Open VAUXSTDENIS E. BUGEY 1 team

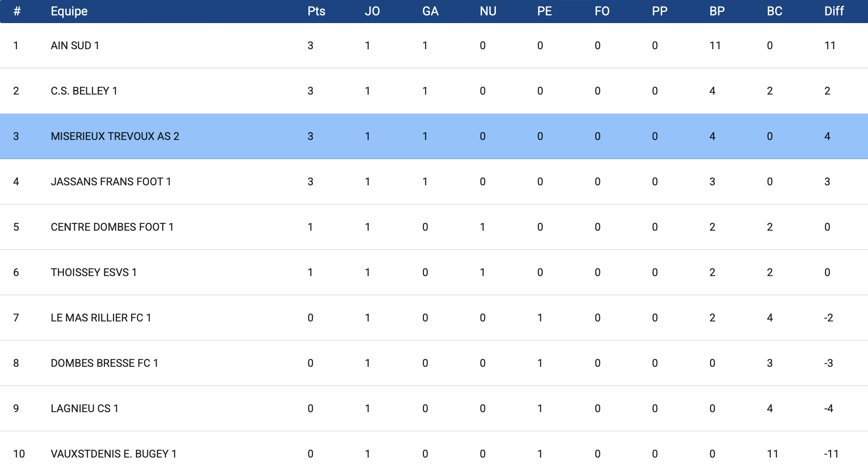(x=113, y=454)
